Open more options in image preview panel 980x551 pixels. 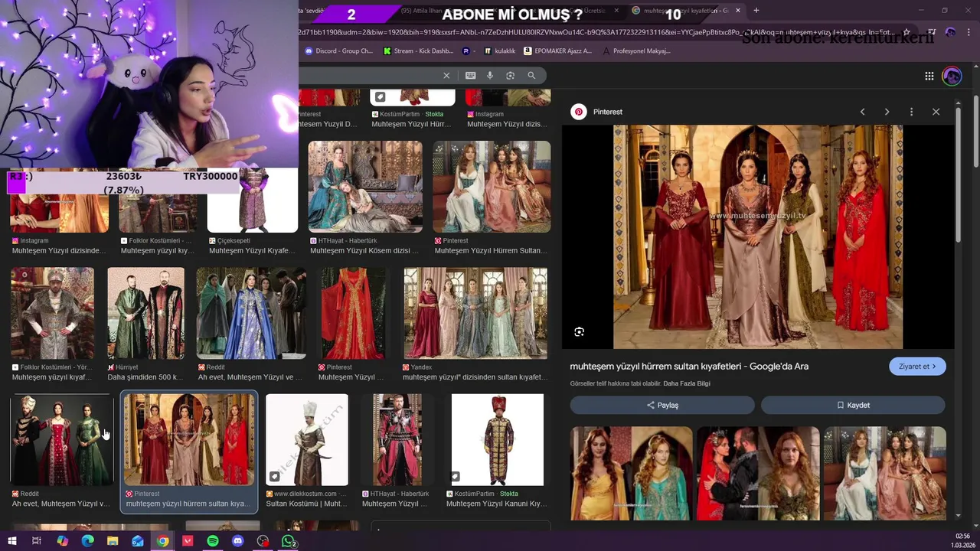[911, 112]
